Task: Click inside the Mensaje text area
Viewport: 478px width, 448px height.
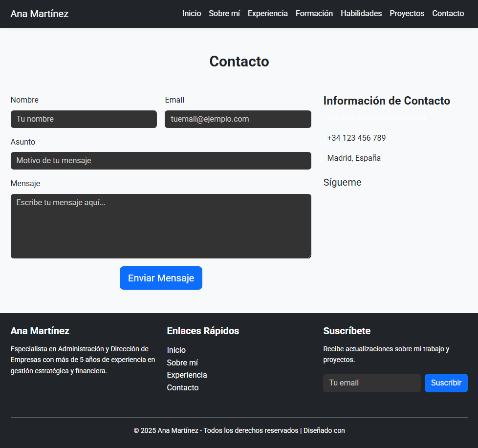Action: pyautogui.click(x=161, y=226)
